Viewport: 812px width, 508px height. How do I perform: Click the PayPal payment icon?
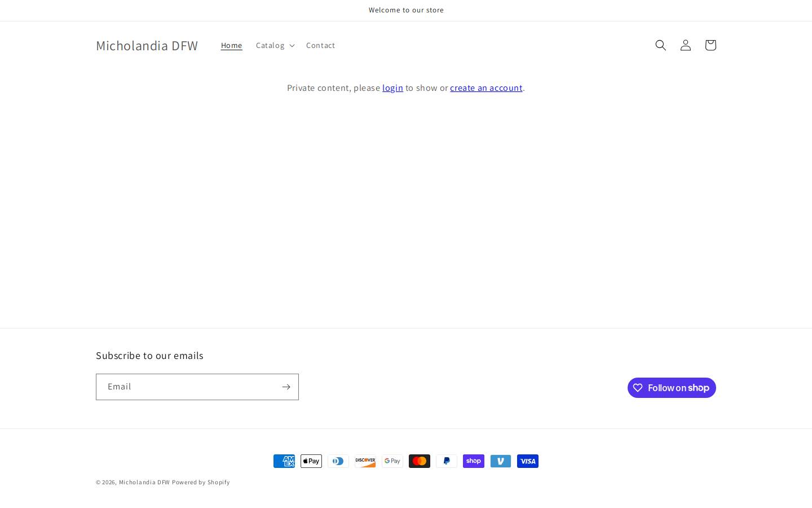447,461
